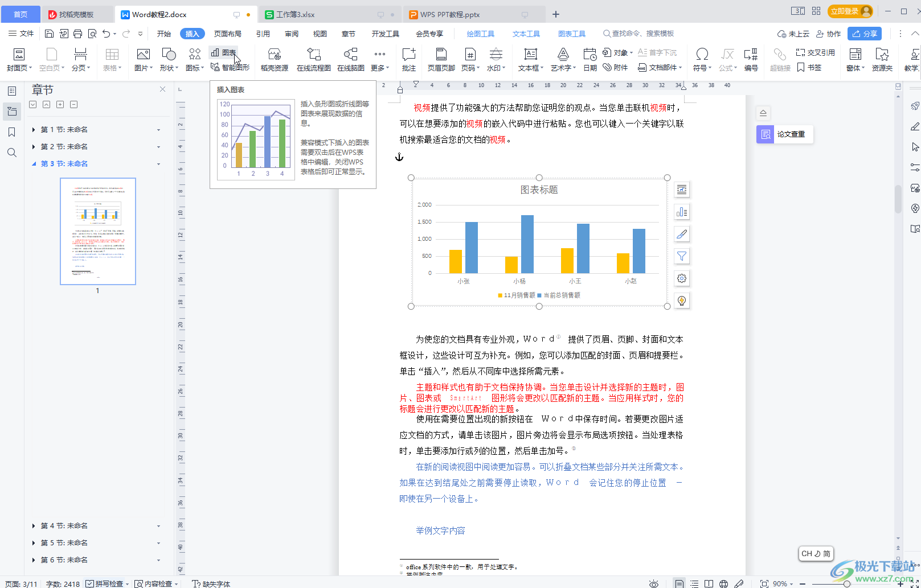
Task: Open the search pane in left sidebar
Action: point(12,153)
